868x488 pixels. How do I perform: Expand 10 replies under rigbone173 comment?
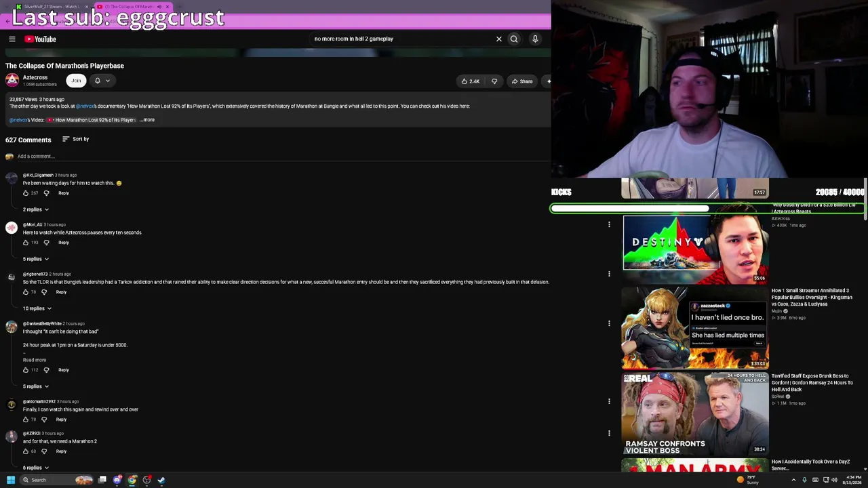coord(37,308)
